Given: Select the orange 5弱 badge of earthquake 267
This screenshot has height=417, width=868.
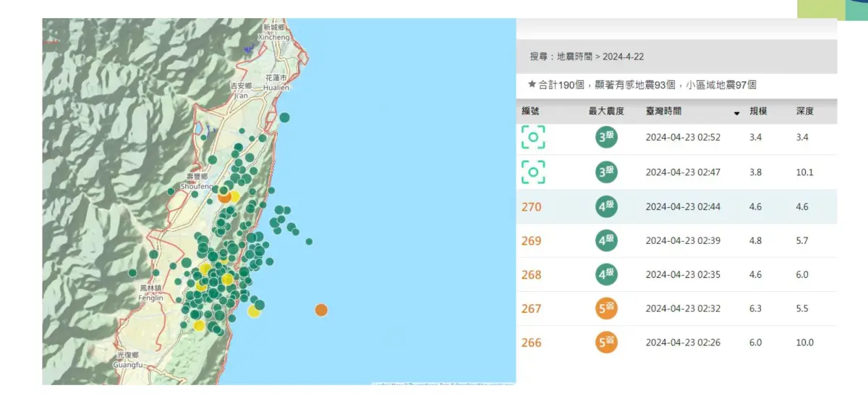Looking at the screenshot, I should pyautogui.click(x=605, y=309).
